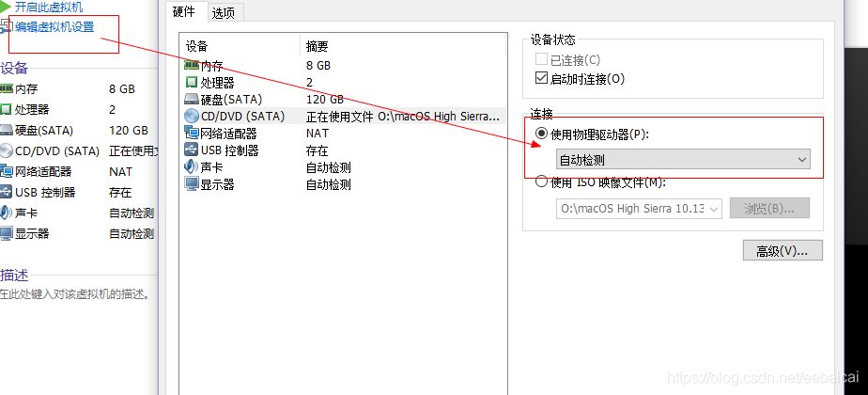This screenshot has width=868, height=395.
Task: Click the 浏览(B)... button
Action: tap(769, 208)
